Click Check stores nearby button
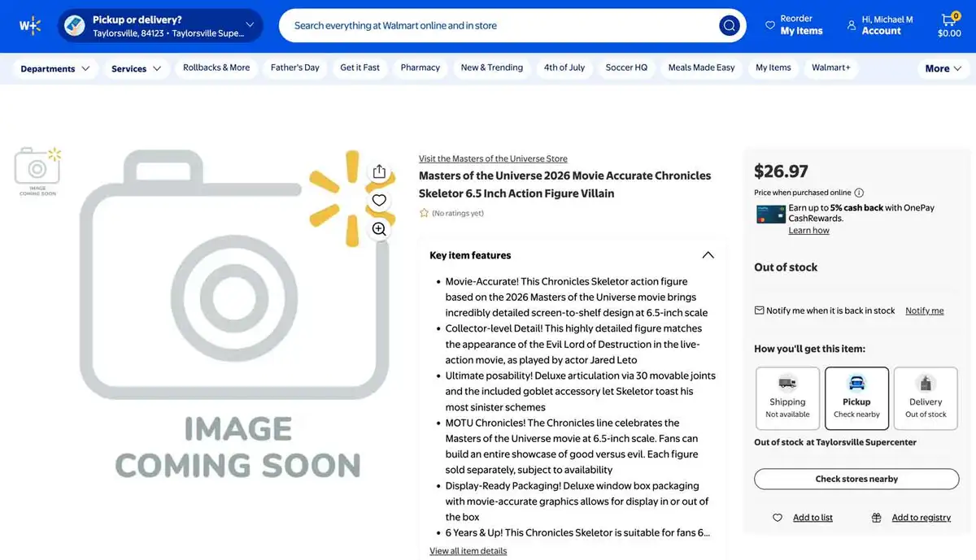The width and height of the screenshot is (976, 560). (856, 479)
